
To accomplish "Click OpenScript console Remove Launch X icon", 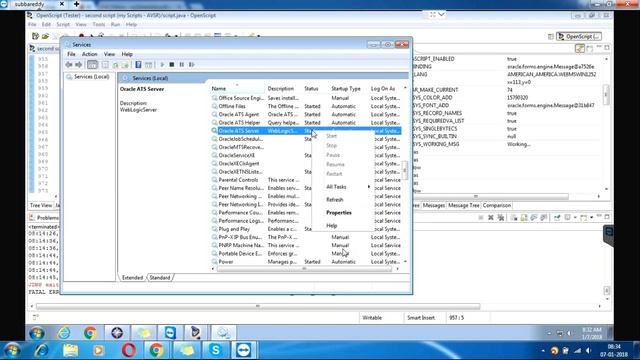I will [491, 218].
